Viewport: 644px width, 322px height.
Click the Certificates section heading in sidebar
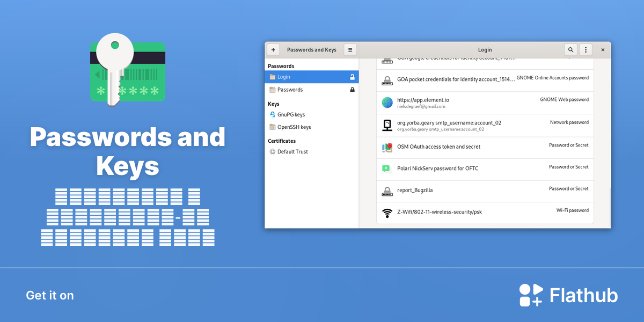(x=282, y=141)
